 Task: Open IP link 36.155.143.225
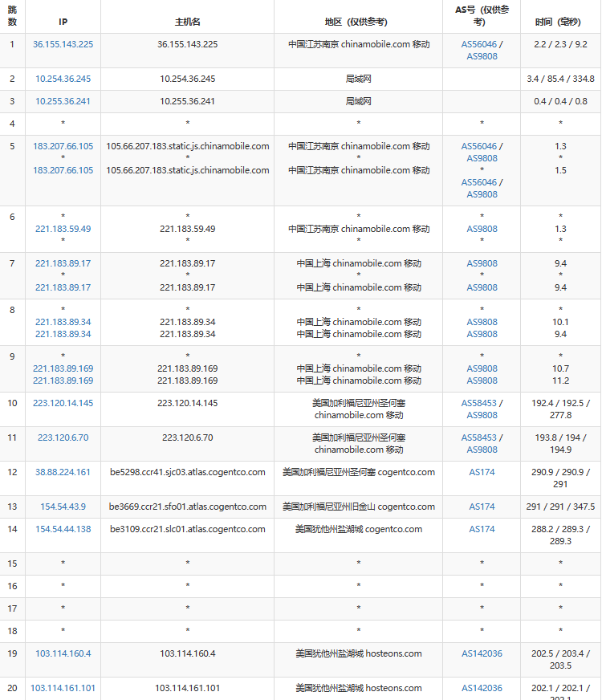pos(63,44)
